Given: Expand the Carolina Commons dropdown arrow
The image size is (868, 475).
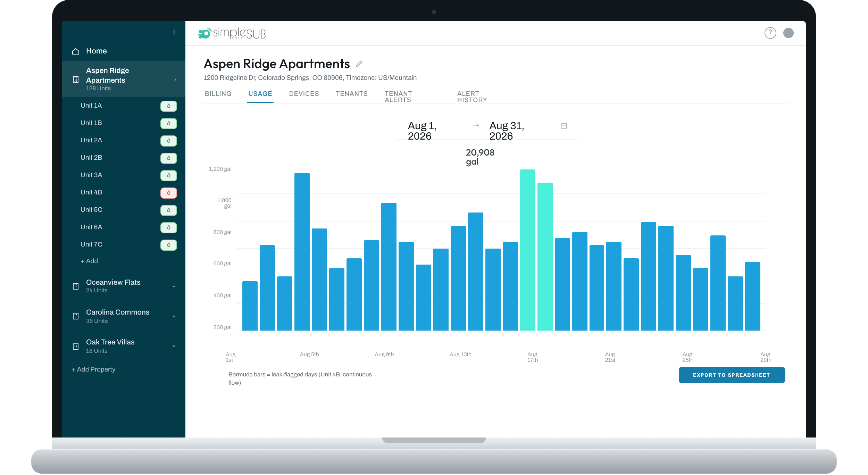Looking at the screenshot, I should tap(174, 316).
